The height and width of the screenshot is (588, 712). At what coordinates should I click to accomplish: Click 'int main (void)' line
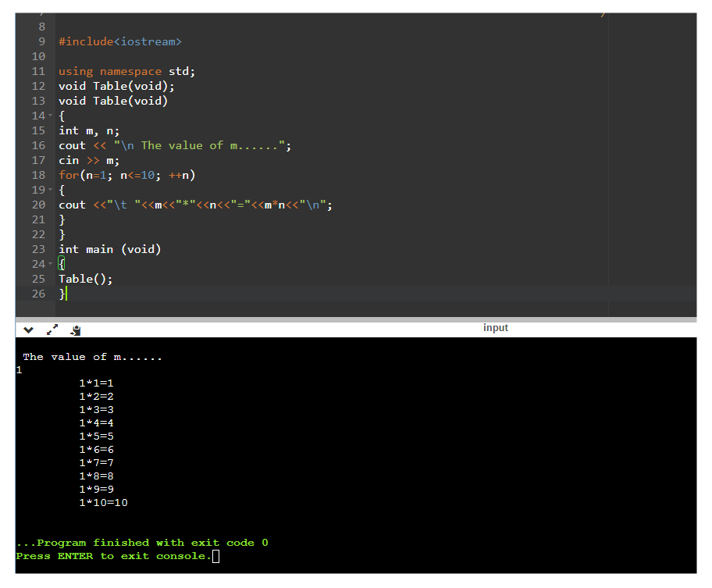(109, 249)
